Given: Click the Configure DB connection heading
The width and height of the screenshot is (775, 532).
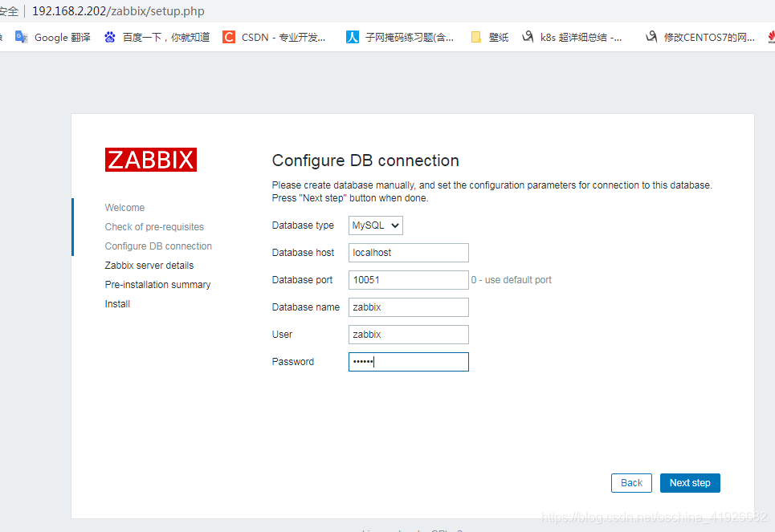Looking at the screenshot, I should coord(365,160).
